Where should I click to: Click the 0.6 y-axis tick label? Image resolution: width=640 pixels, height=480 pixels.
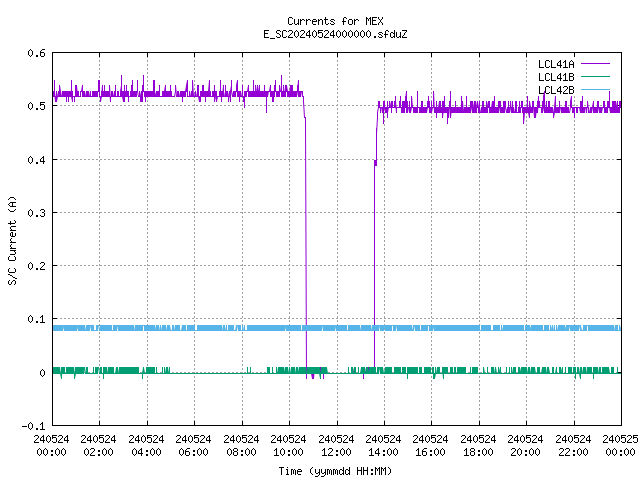[36, 53]
